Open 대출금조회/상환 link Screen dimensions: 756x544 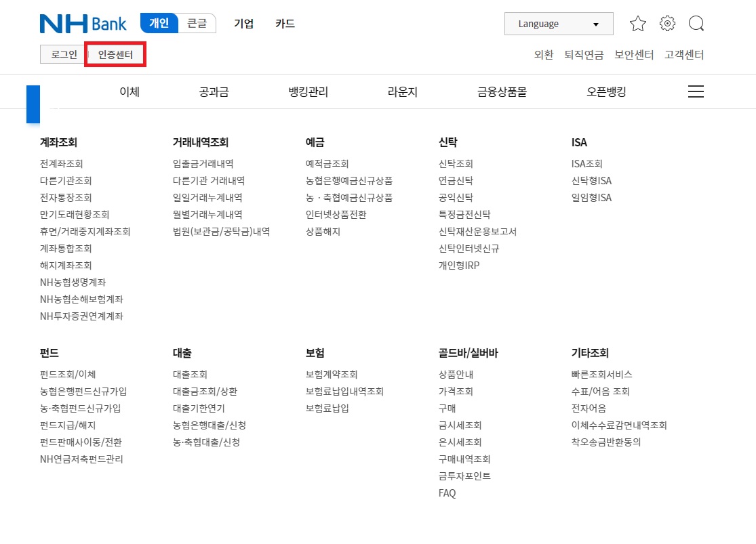tap(205, 392)
